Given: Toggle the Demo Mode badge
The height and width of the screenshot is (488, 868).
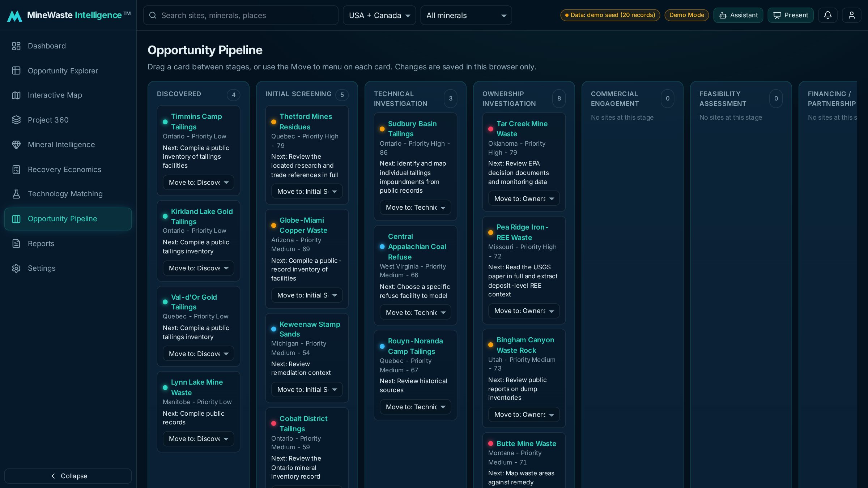Looking at the screenshot, I should [686, 15].
